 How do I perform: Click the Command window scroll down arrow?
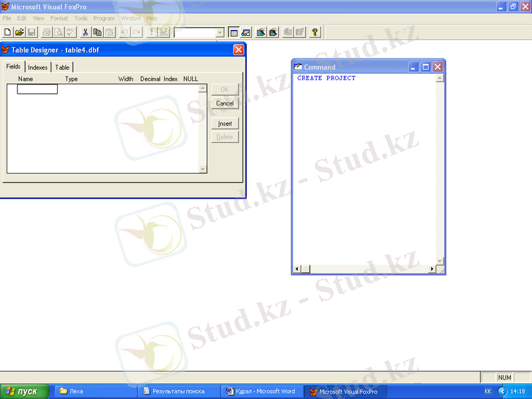[440, 261]
